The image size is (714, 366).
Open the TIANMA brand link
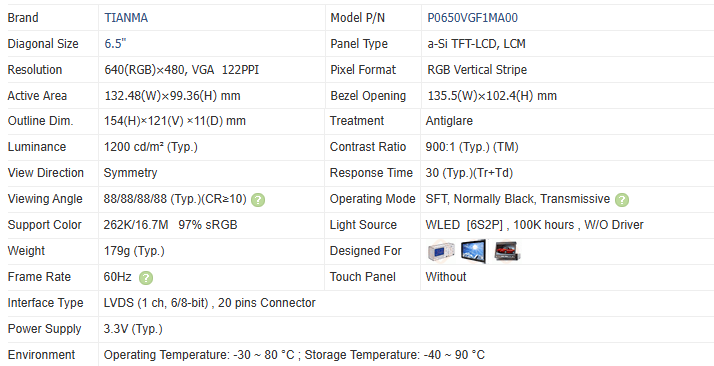126,18
